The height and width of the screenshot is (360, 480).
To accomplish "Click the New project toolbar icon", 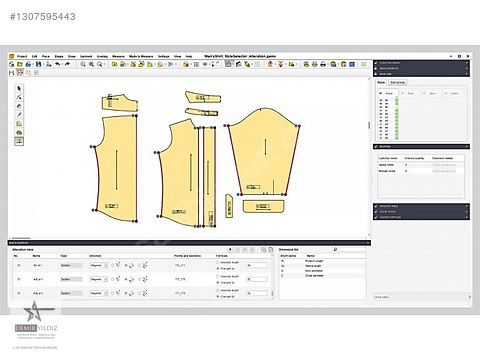I will [12, 64].
